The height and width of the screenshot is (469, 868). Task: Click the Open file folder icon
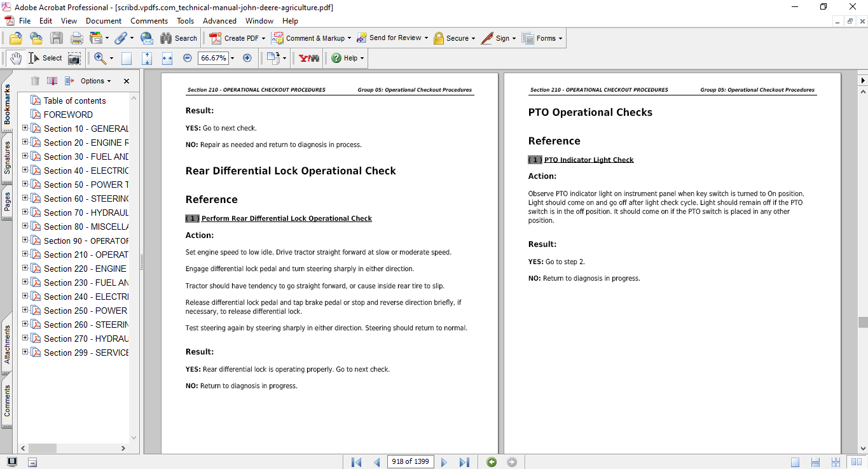click(16, 38)
